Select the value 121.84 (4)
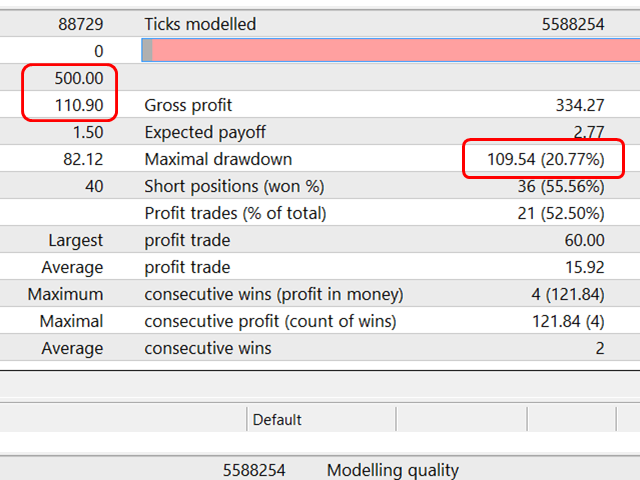Viewport: 640px width, 480px height. pyautogui.click(x=568, y=321)
